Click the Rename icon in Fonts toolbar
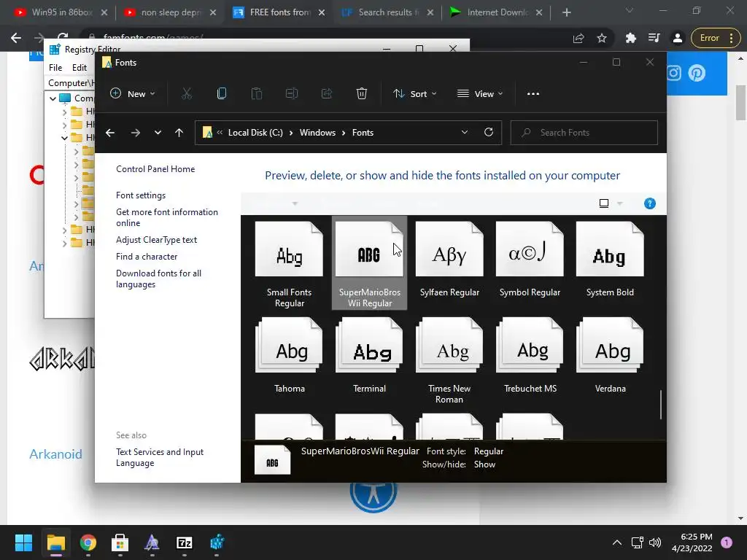This screenshot has width=747, height=560. click(292, 94)
